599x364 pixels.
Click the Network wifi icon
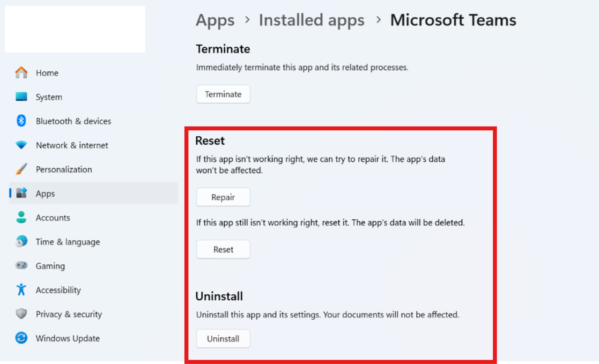coord(21,145)
